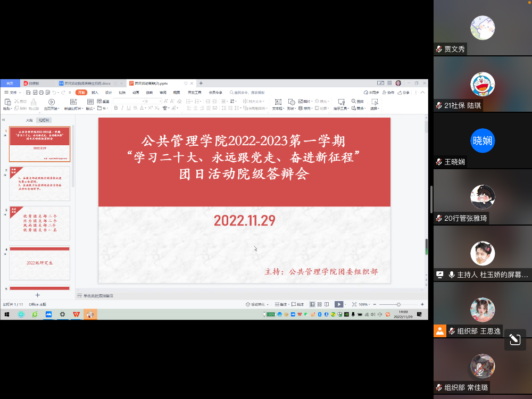Open the 插入 Insert ribbon tab

pos(95,93)
